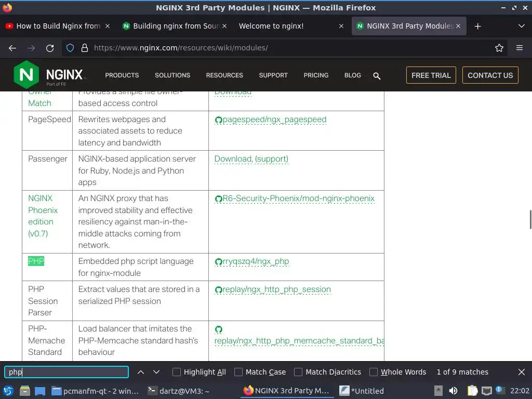Viewport: 532px width, 399px height.
Task: Go back using the browser back arrow
Action: 12,48
